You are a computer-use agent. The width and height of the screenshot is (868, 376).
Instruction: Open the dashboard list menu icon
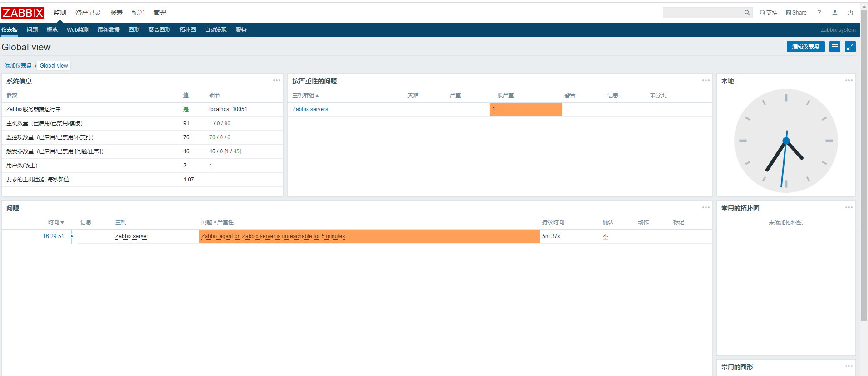coord(835,47)
